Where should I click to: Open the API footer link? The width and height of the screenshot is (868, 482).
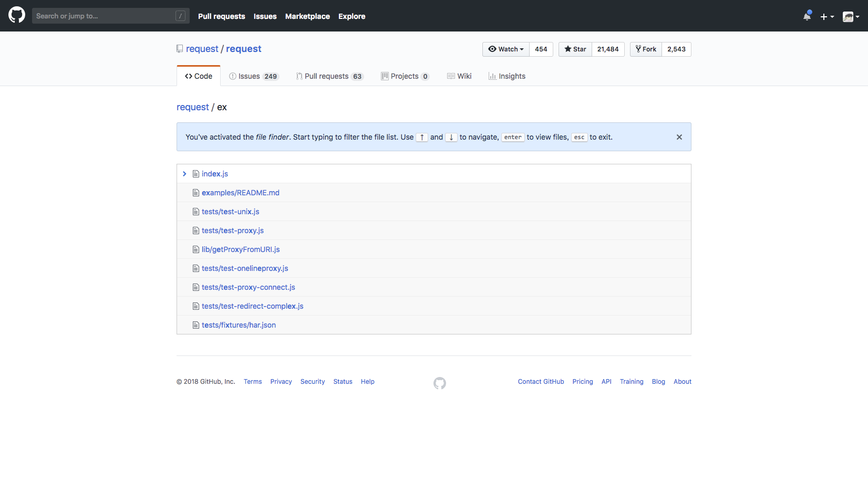coord(606,382)
